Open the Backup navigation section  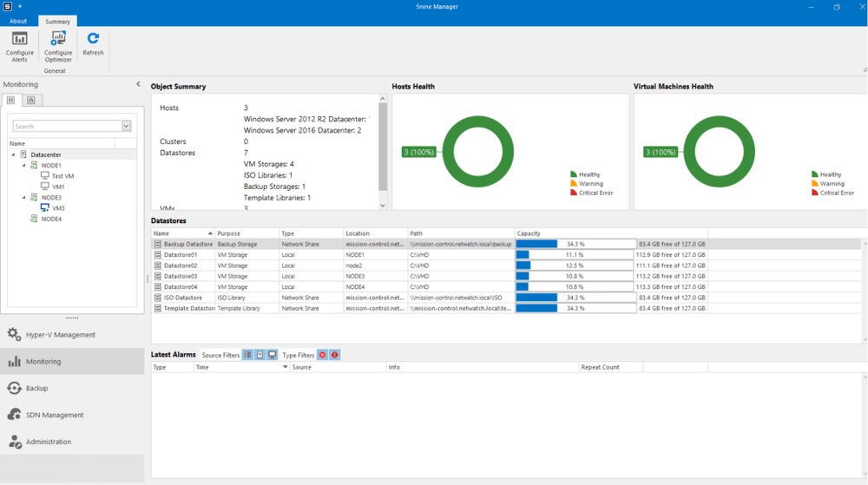(x=72, y=388)
